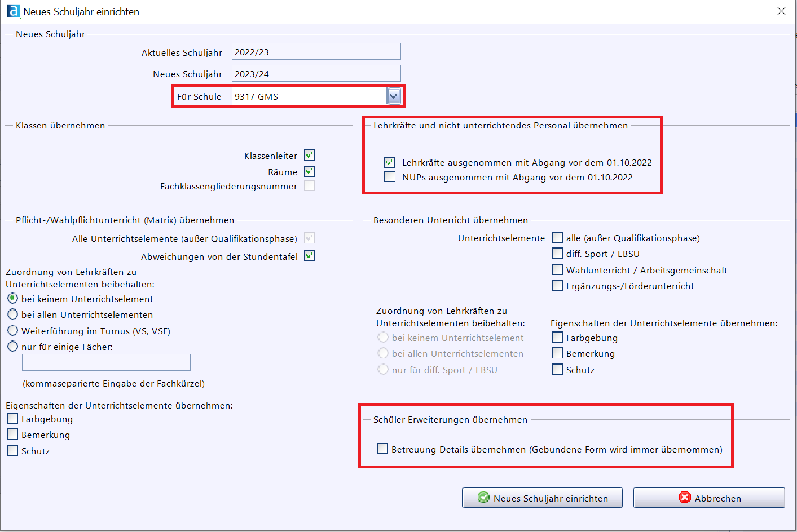Check 'alle (außer Qualifikationsphase)' under Besonderen Unterricht

point(557,237)
